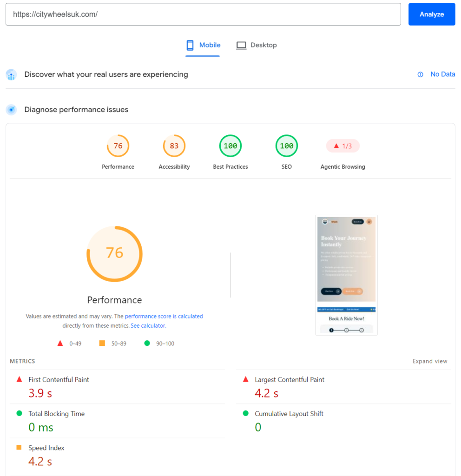
Task: Click the real users experience chart icon
Action: tap(11, 75)
